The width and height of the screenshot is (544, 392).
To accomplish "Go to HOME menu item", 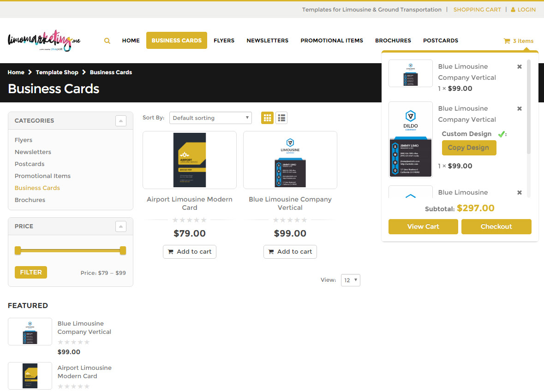I will (131, 41).
